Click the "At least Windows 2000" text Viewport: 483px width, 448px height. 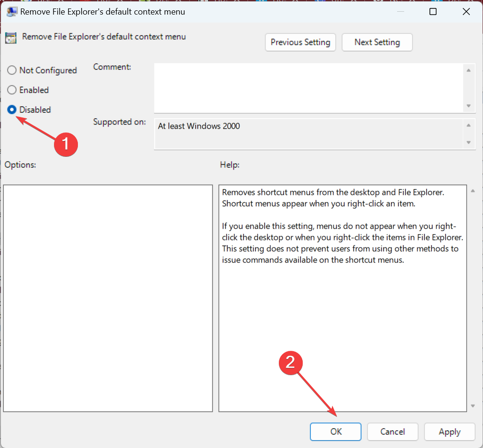point(199,126)
